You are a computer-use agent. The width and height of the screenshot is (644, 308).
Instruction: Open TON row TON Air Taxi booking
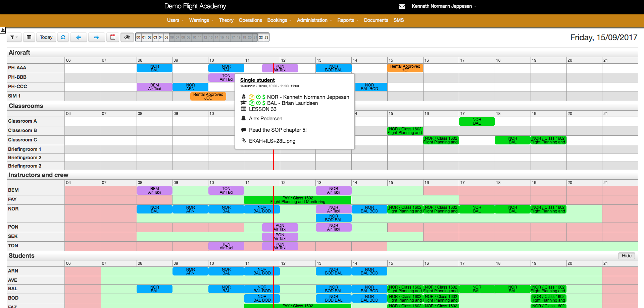coord(226,246)
